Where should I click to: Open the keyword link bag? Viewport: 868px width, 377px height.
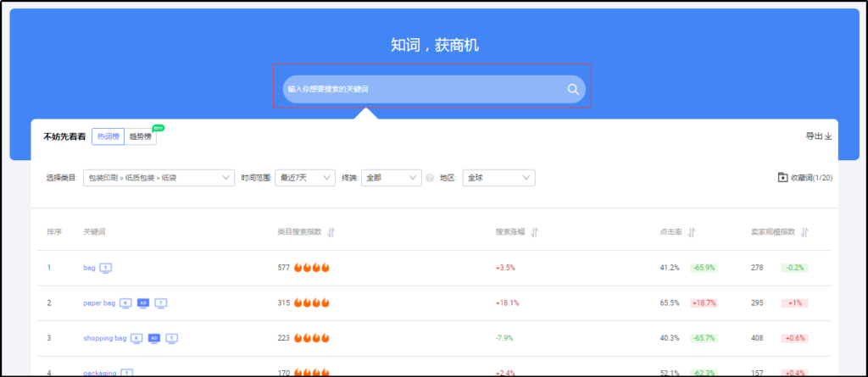(90, 268)
